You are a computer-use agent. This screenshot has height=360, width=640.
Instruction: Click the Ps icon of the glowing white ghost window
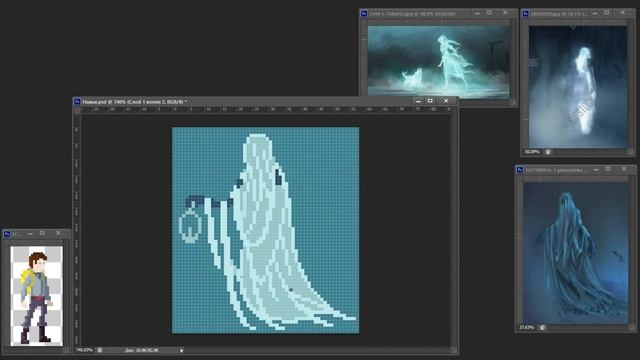(x=526, y=13)
